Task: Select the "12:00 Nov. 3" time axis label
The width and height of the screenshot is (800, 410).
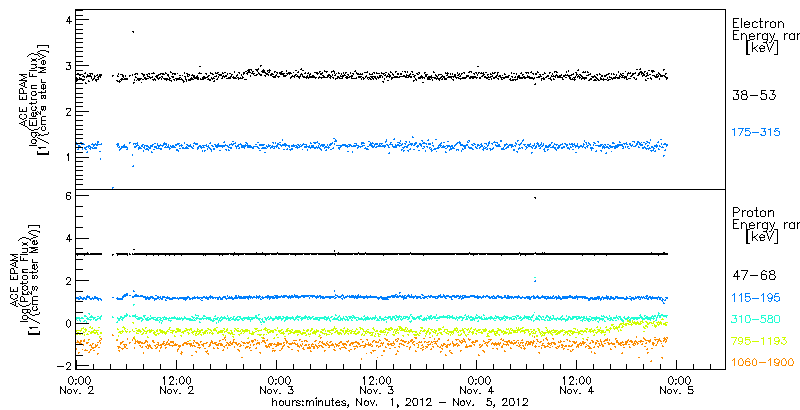Action: (x=376, y=386)
